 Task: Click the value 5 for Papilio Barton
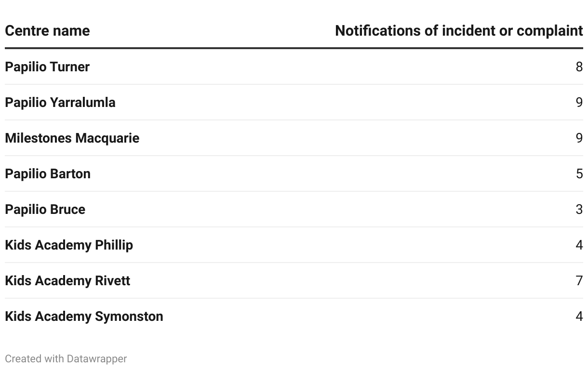[579, 173]
